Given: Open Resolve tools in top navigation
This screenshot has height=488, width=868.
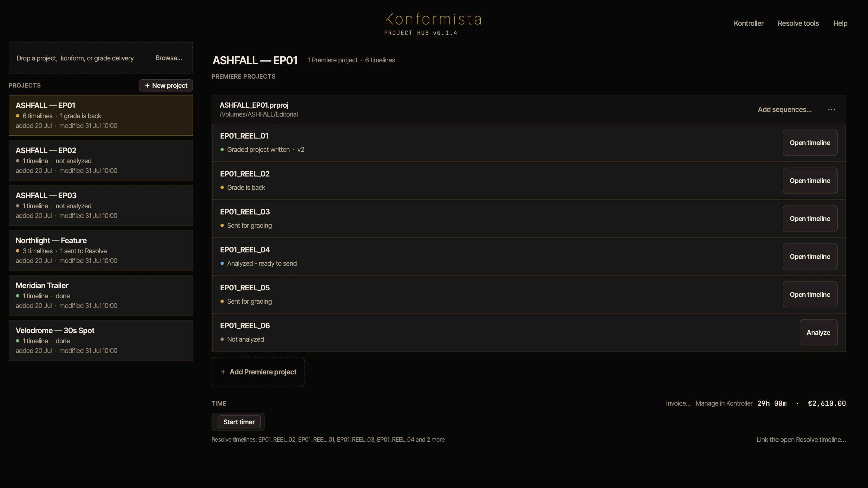Looking at the screenshot, I should (798, 23).
